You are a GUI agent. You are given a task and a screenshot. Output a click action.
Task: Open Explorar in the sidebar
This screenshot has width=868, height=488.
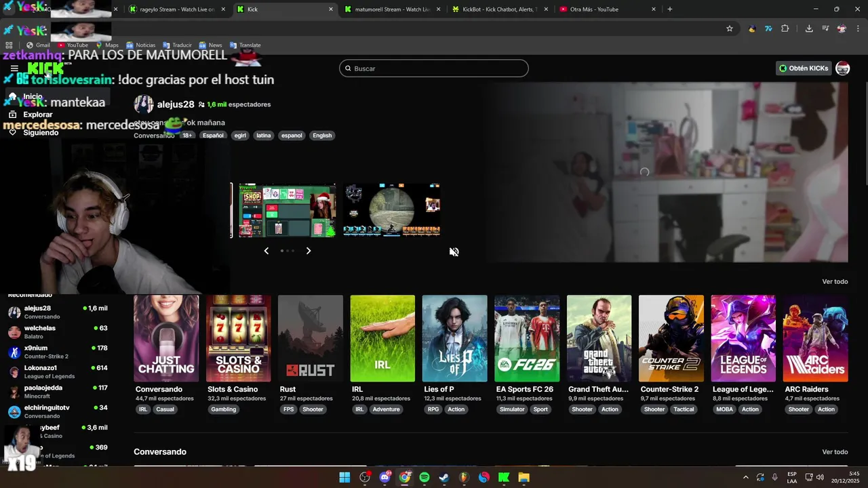click(38, 115)
